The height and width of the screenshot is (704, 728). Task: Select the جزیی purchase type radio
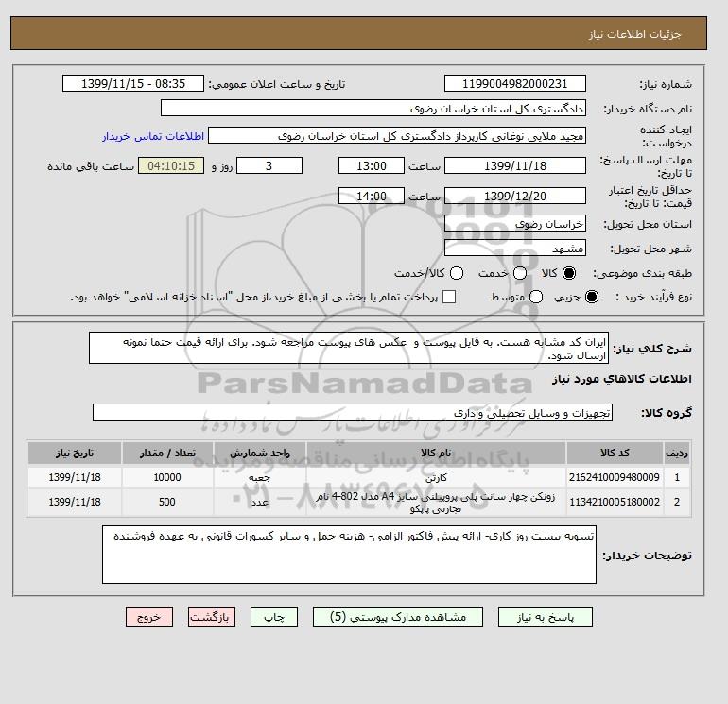[x=592, y=297]
